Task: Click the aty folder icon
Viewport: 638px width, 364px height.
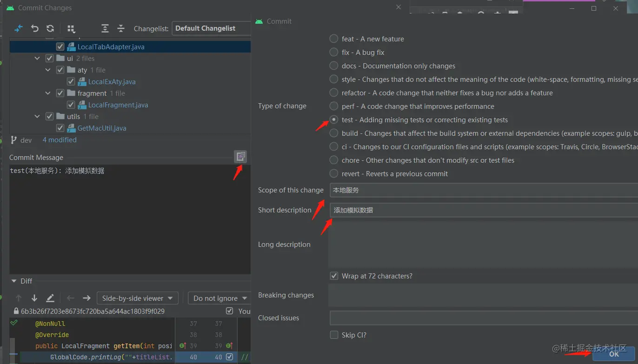Action: 71,70
